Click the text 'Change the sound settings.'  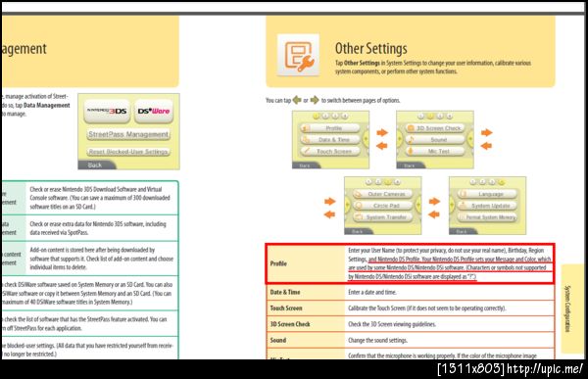377,341
